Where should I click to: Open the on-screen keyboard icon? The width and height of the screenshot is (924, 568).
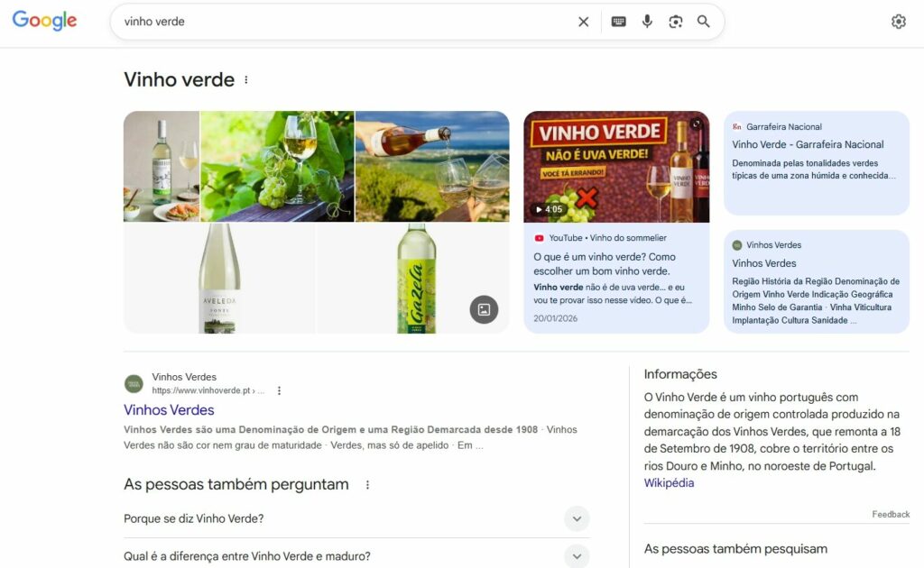[618, 21]
